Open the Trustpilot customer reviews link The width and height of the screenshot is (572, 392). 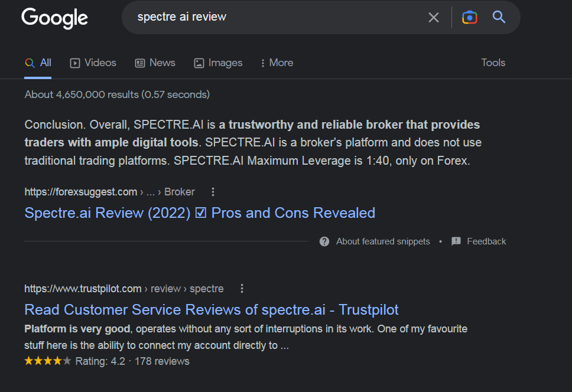point(212,310)
